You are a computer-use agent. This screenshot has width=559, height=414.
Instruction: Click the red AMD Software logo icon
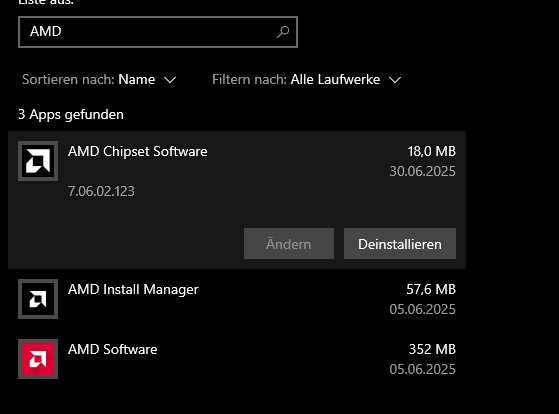[x=38, y=359]
